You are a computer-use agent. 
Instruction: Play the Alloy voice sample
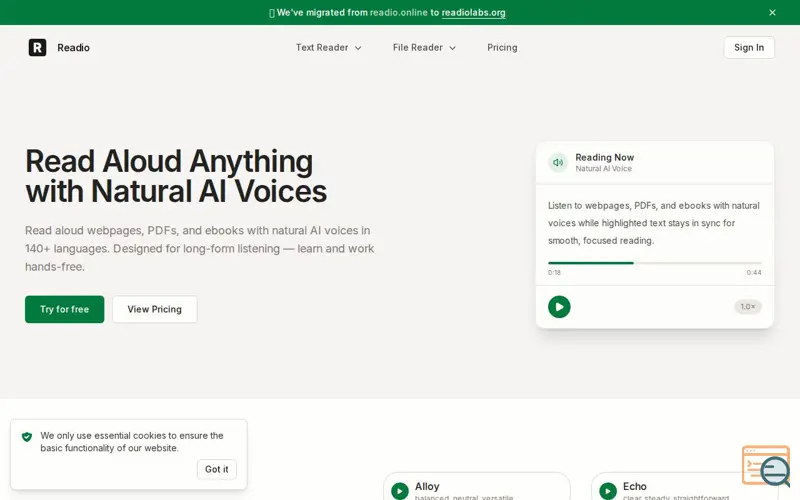point(399,491)
